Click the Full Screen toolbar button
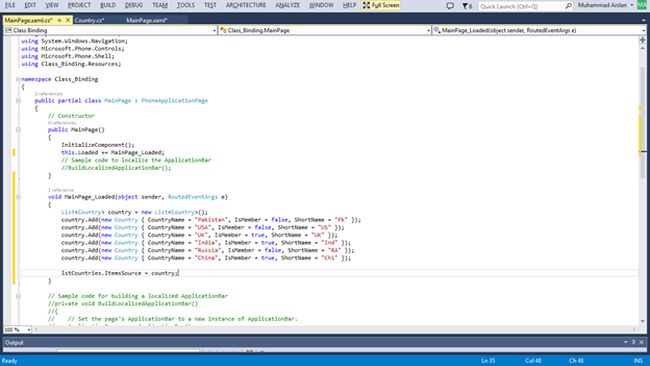 tap(381, 5)
